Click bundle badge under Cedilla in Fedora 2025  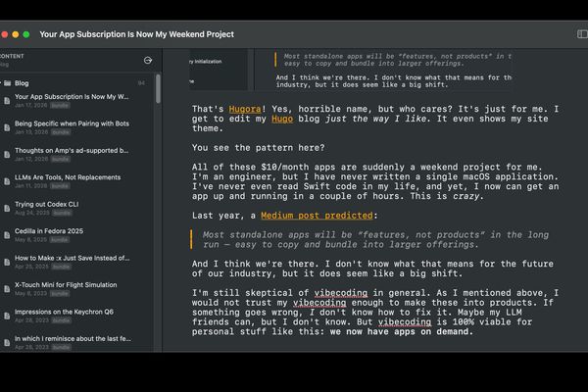point(60,240)
